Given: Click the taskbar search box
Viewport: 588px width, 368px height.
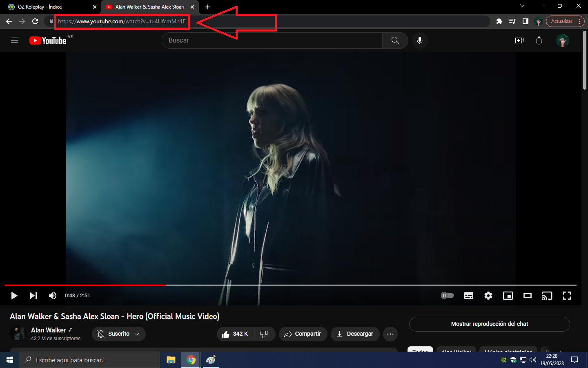Looking at the screenshot, I should [90, 360].
